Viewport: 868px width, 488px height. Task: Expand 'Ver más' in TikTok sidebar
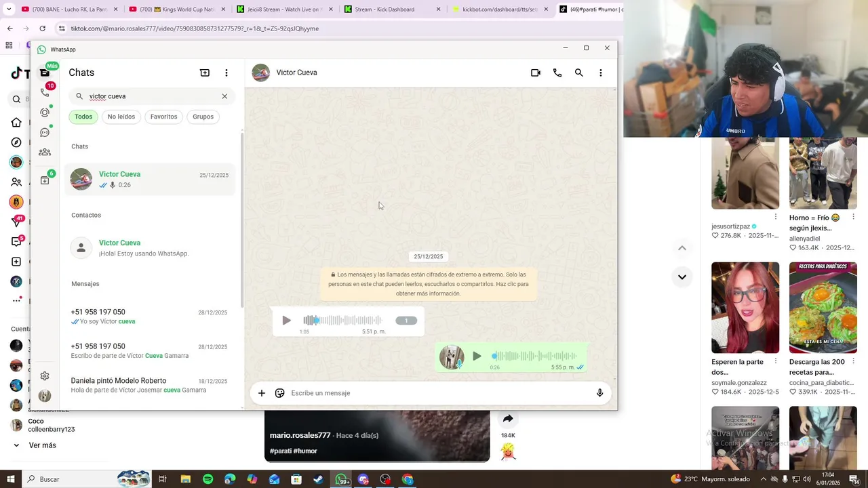pyautogui.click(x=35, y=445)
